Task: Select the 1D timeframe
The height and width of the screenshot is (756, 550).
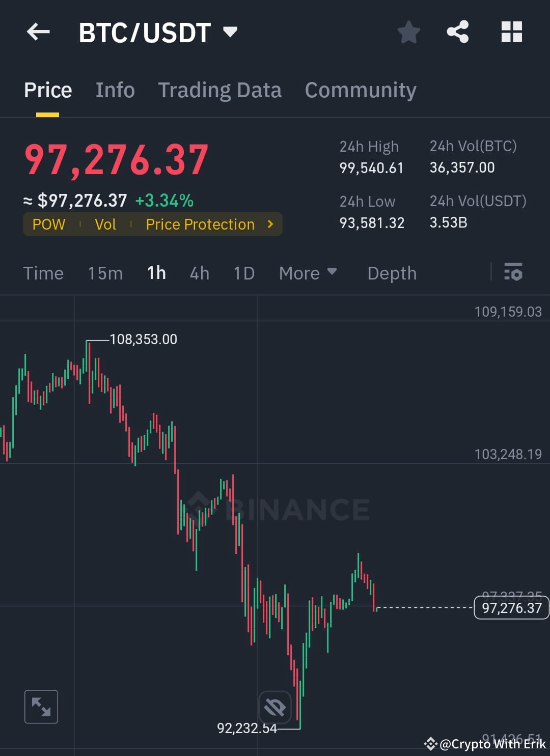Action: (243, 273)
